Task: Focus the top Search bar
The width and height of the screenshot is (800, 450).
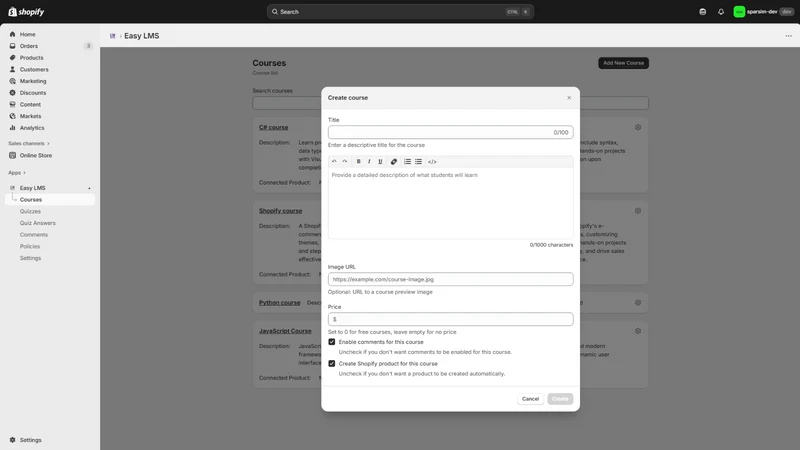Action: (400, 12)
